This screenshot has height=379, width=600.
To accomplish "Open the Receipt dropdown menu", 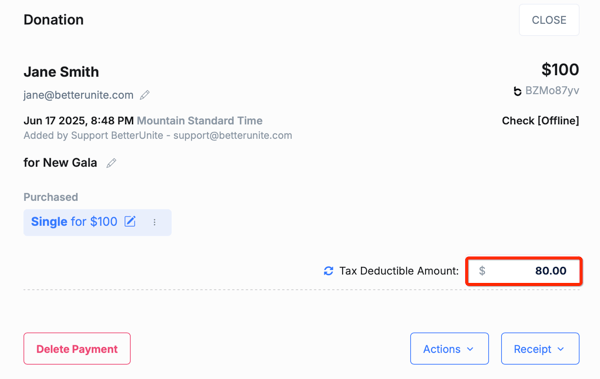I will pyautogui.click(x=540, y=348).
